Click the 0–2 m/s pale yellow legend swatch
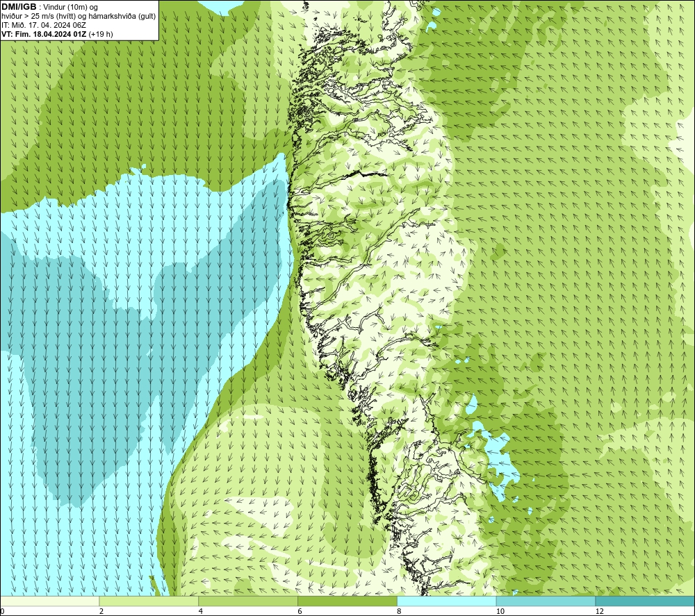 (x=49, y=601)
